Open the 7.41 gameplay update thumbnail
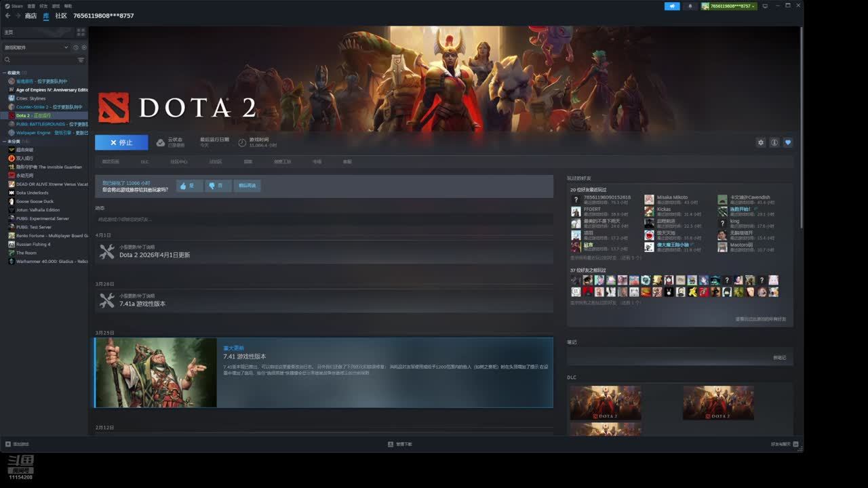 coord(155,373)
